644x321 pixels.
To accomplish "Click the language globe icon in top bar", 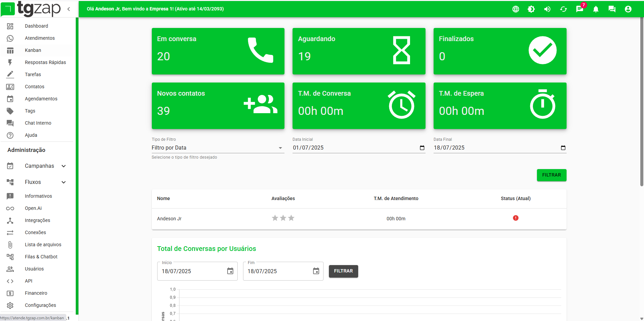I will [515, 9].
